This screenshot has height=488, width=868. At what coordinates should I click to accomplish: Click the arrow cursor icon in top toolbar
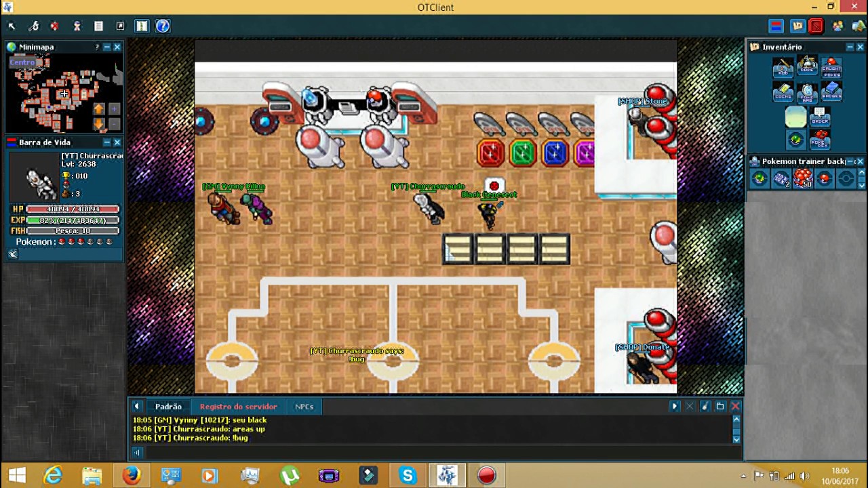click(x=12, y=26)
